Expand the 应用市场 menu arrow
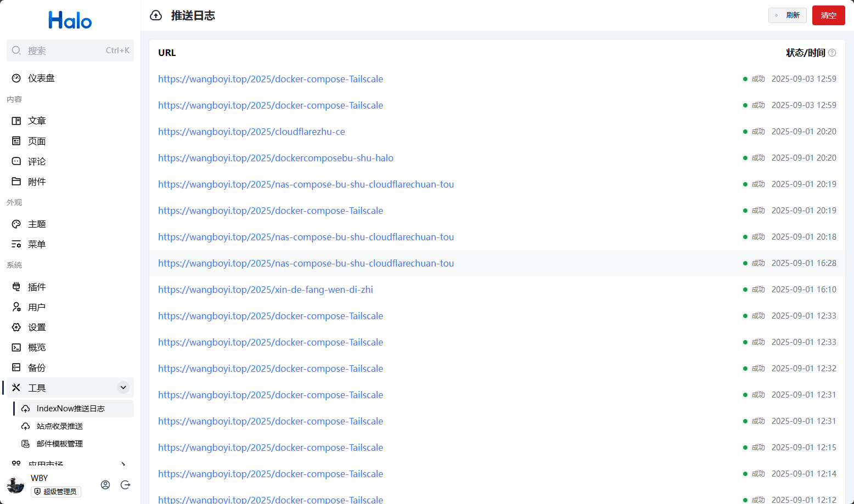854x504 pixels. click(123, 464)
